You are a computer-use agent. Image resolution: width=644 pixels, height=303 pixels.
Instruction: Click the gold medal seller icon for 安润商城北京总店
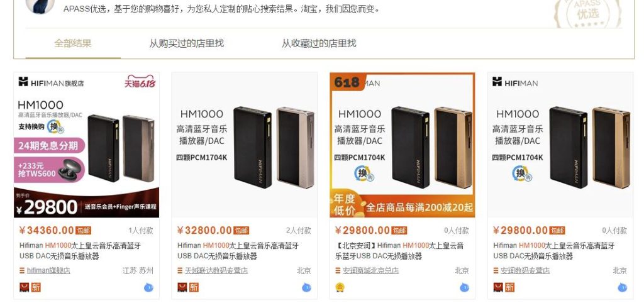tap(340, 287)
